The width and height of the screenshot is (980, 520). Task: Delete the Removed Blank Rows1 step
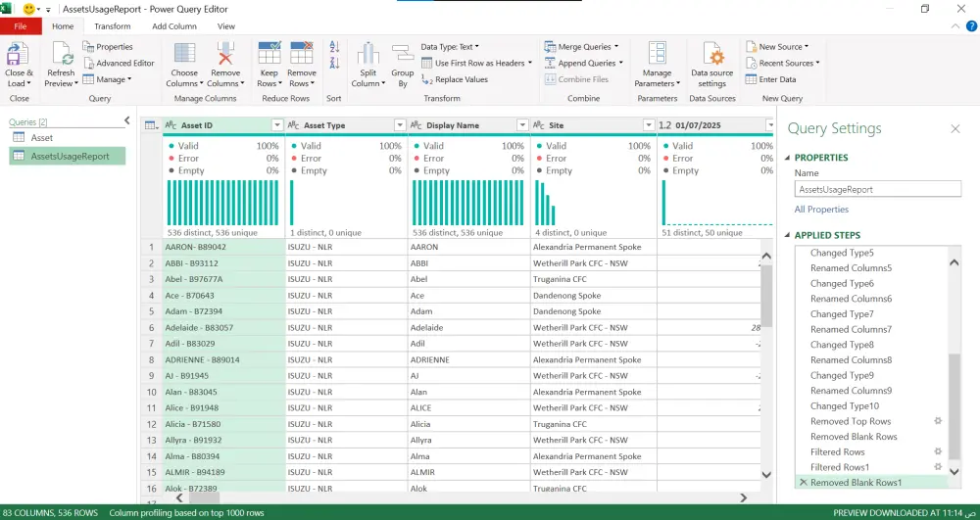pyautogui.click(x=804, y=483)
